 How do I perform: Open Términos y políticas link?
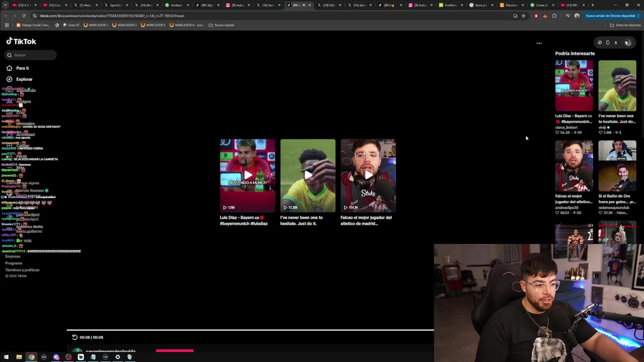point(22,270)
